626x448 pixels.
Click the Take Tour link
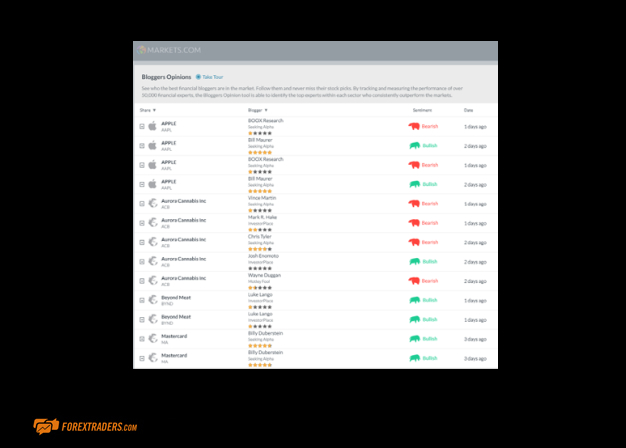213,77
